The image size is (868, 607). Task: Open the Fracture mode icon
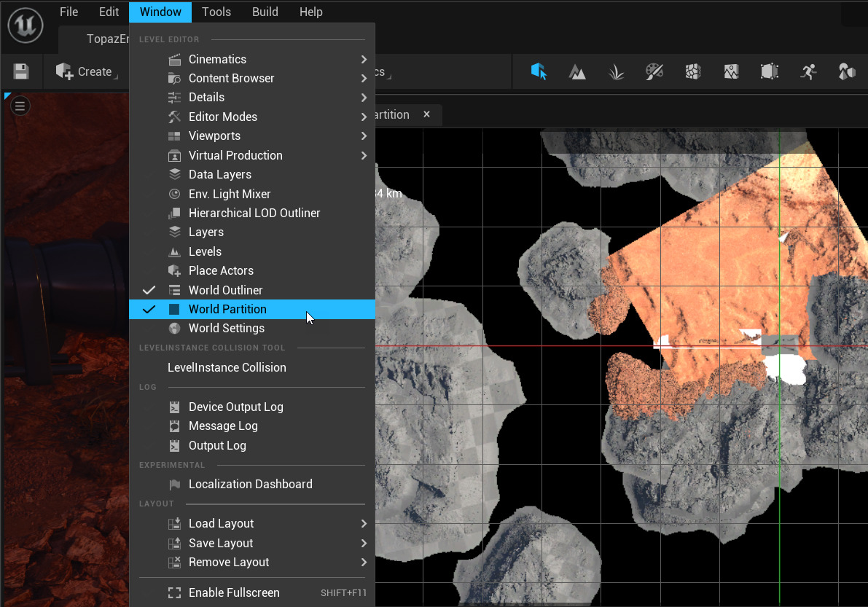[x=693, y=71]
